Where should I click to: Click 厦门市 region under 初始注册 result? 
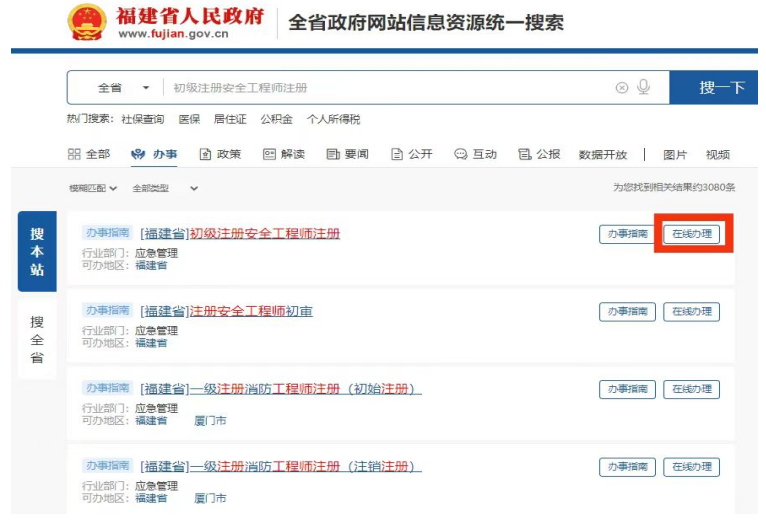(x=210, y=420)
